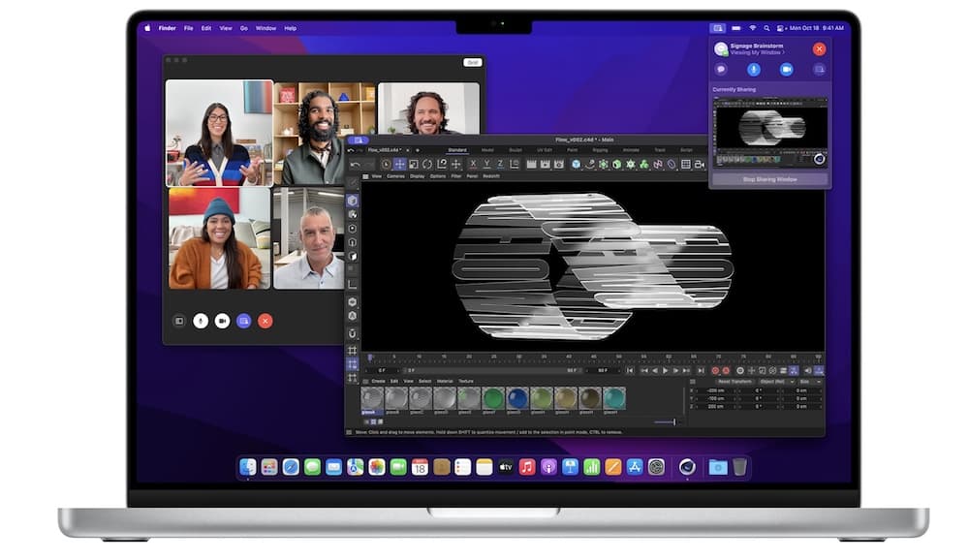Mute microphone in FaceTime call window
This screenshot has height=560, width=969.
coord(201,321)
